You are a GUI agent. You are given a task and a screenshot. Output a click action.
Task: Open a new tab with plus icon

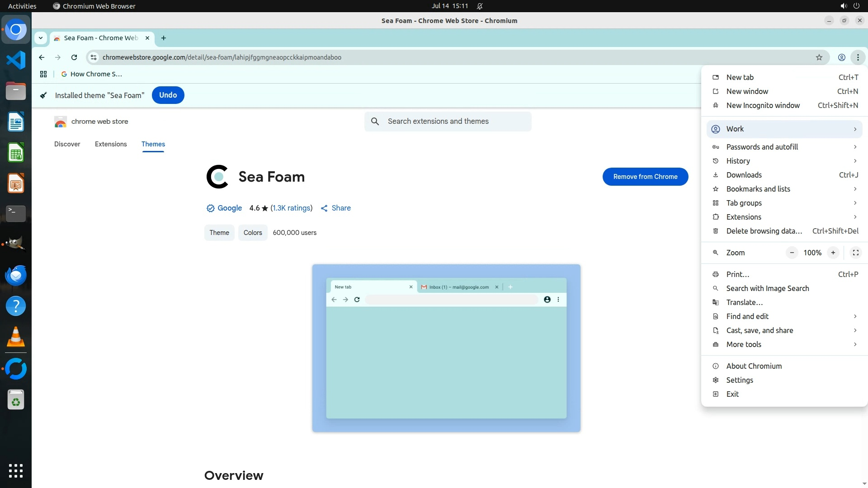pyautogui.click(x=164, y=38)
